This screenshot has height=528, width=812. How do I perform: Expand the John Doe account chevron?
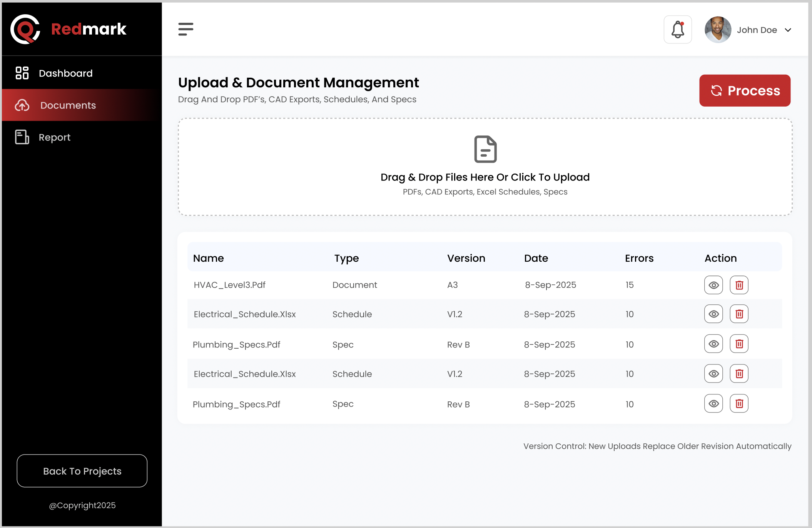(x=788, y=30)
